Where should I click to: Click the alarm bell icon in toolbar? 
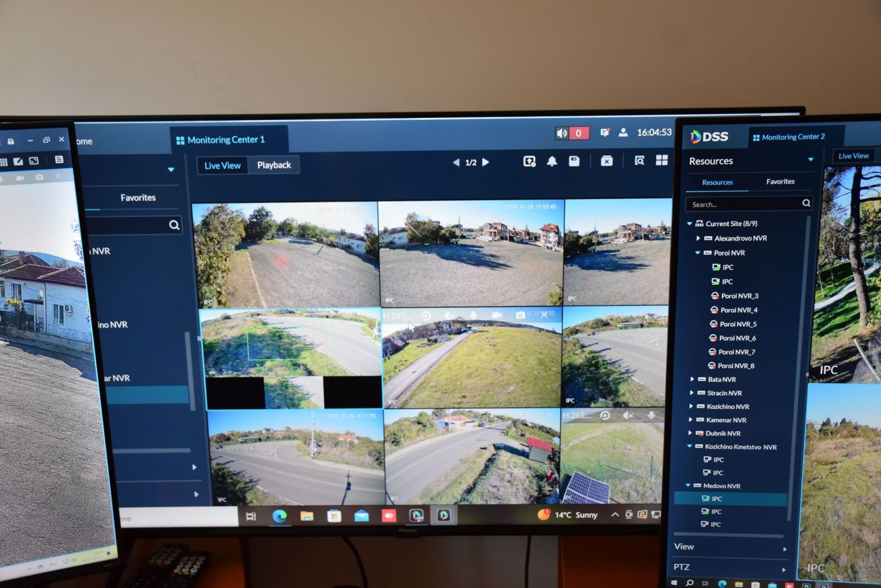(552, 161)
